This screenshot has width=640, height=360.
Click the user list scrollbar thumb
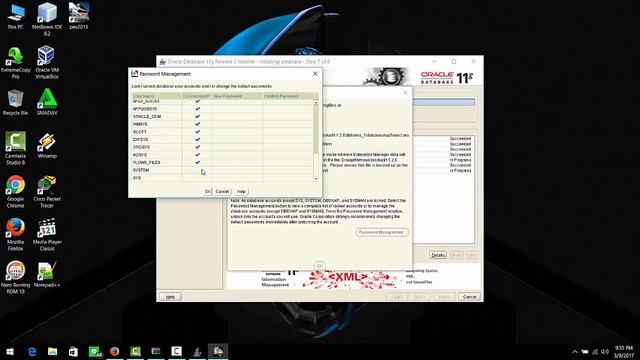[x=316, y=129]
